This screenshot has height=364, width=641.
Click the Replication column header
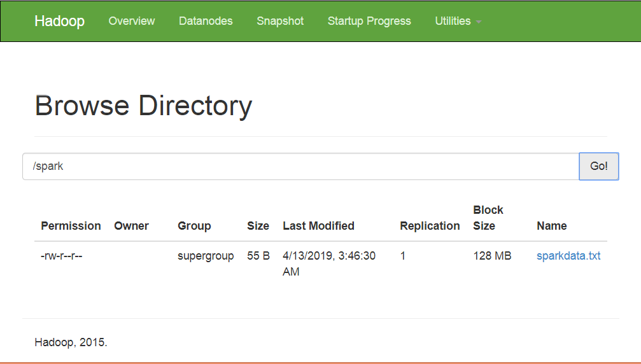point(430,226)
